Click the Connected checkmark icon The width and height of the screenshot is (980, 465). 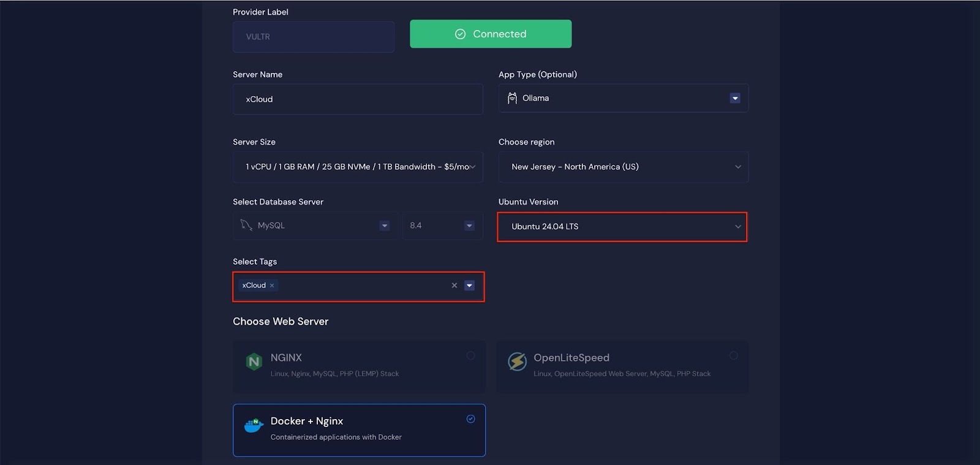(461, 34)
